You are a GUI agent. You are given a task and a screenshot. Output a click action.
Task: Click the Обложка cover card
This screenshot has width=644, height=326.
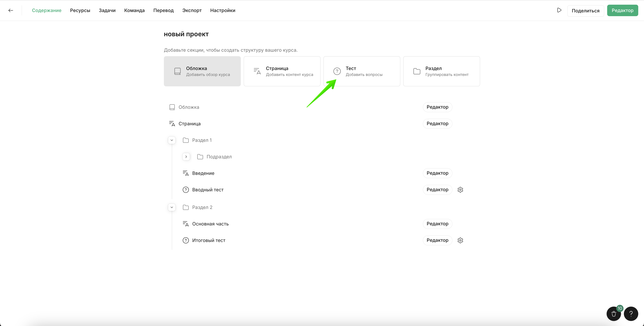tap(202, 71)
